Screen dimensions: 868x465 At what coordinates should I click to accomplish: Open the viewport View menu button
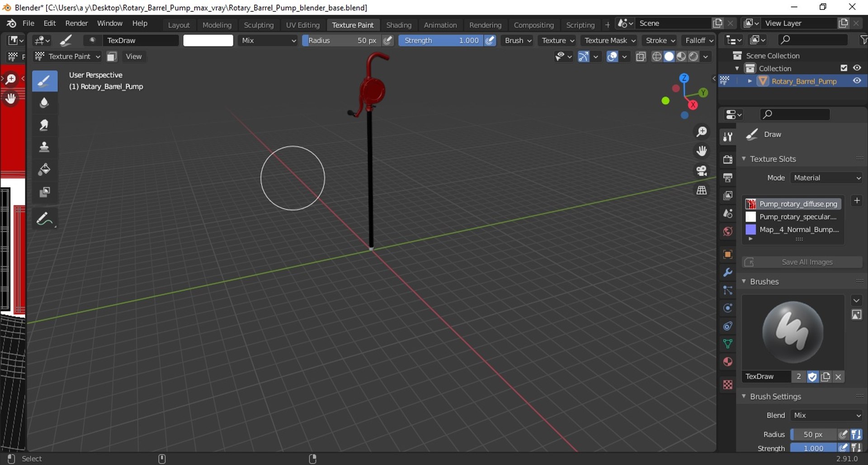pyautogui.click(x=133, y=57)
